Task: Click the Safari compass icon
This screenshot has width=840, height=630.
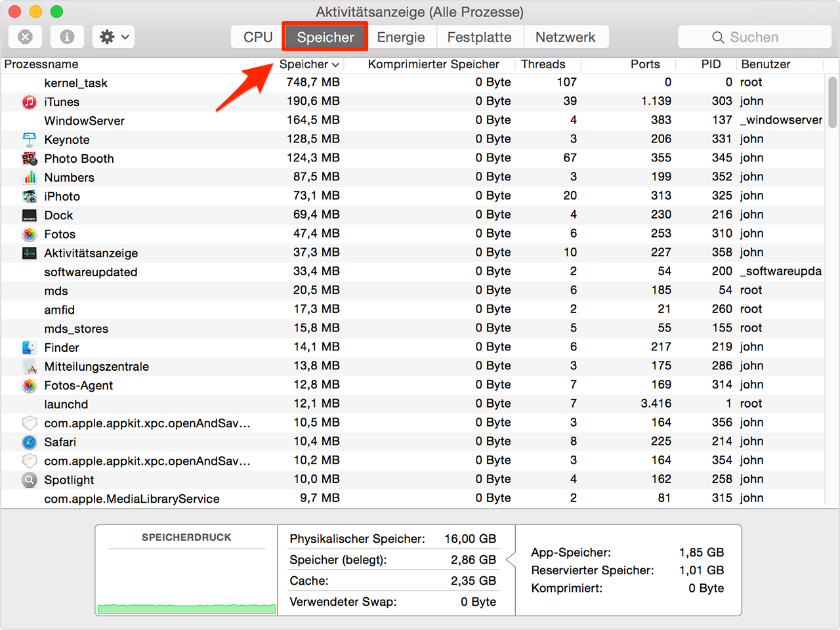Action: tap(30, 442)
